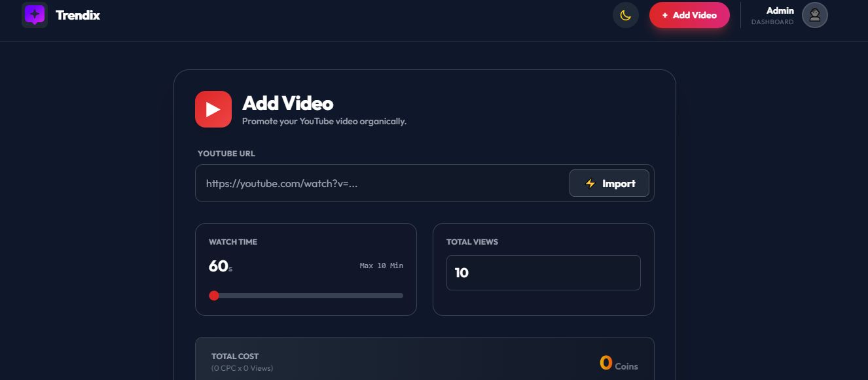This screenshot has width=868, height=380.
Task: Click the Add Video page heading
Action: pos(288,103)
